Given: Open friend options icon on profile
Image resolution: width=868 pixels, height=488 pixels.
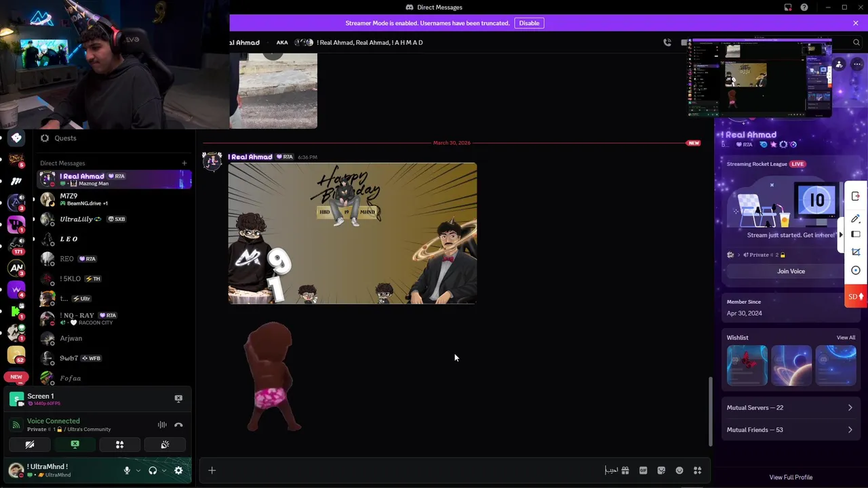Looking at the screenshot, I should [839, 64].
